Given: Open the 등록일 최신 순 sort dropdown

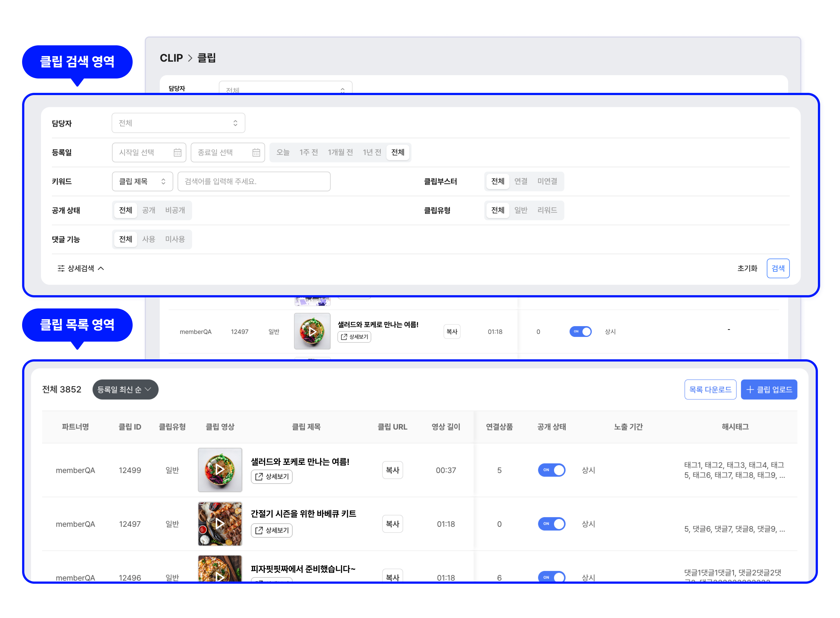Looking at the screenshot, I should pos(125,389).
